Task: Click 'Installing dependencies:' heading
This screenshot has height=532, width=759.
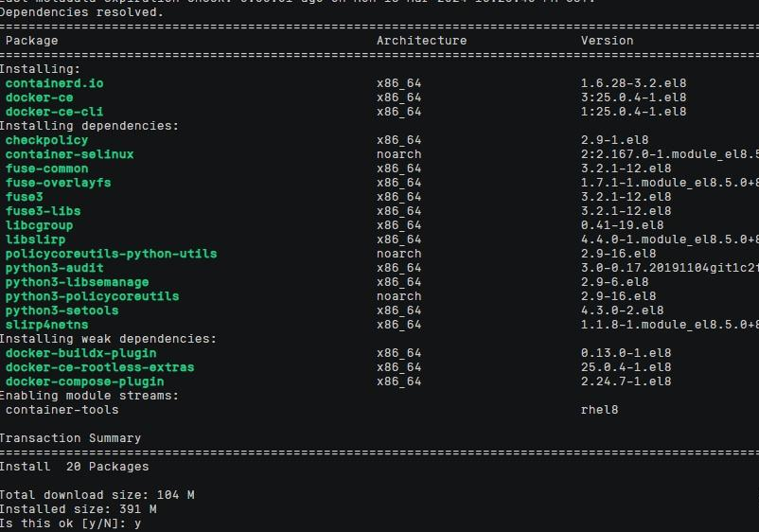Action: [89, 126]
